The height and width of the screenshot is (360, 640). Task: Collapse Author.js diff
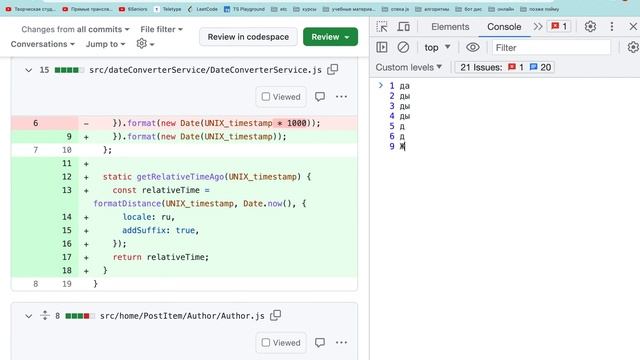tap(29, 316)
